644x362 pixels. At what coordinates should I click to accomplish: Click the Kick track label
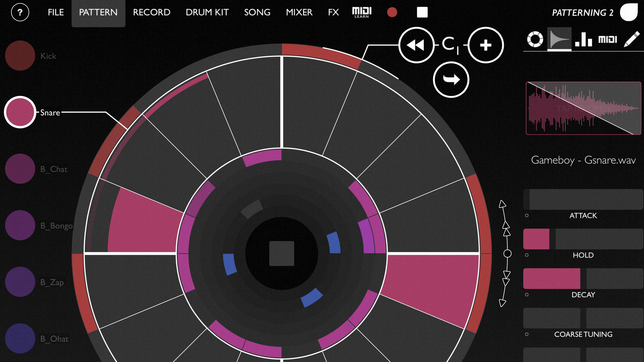tap(48, 56)
